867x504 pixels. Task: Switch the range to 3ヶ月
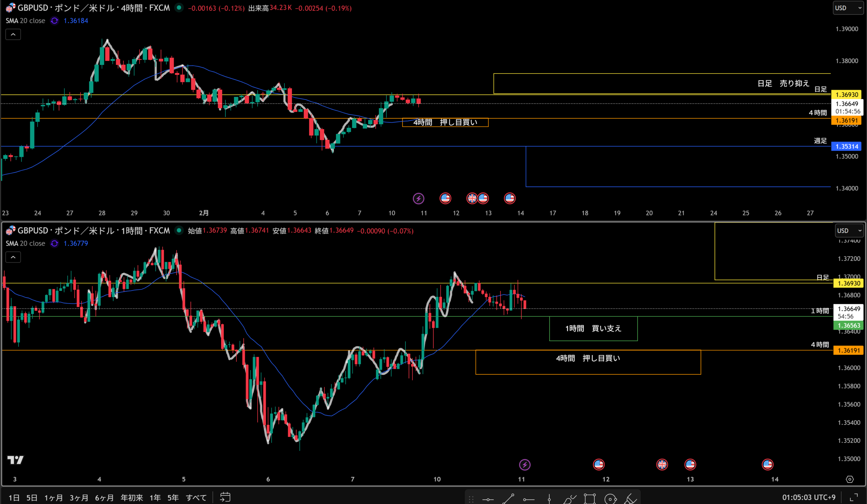(79, 498)
